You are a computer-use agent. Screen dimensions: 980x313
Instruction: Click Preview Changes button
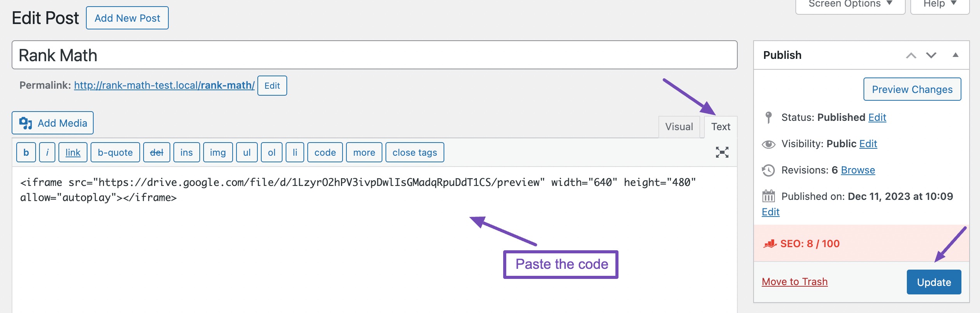pos(912,89)
